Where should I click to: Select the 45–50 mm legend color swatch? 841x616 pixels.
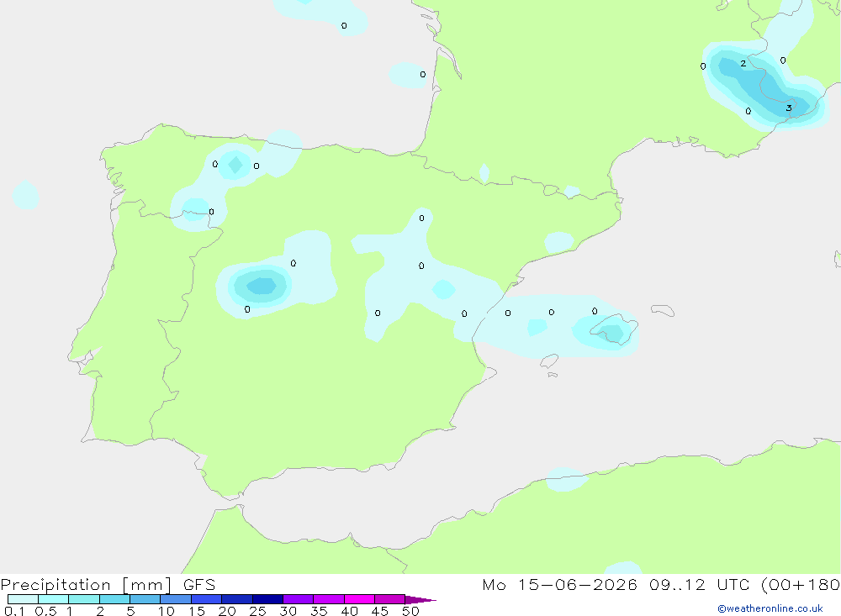[390, 599]
